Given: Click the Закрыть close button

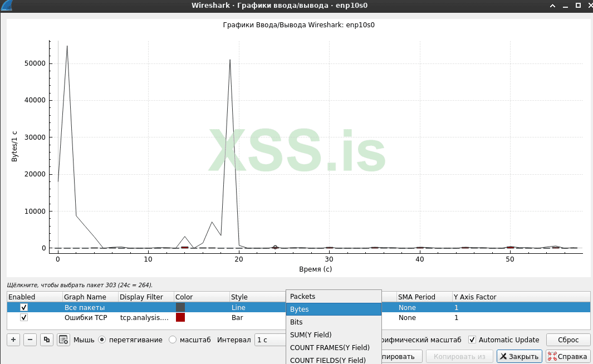Looking at the screenshot, I should point(520,356).
